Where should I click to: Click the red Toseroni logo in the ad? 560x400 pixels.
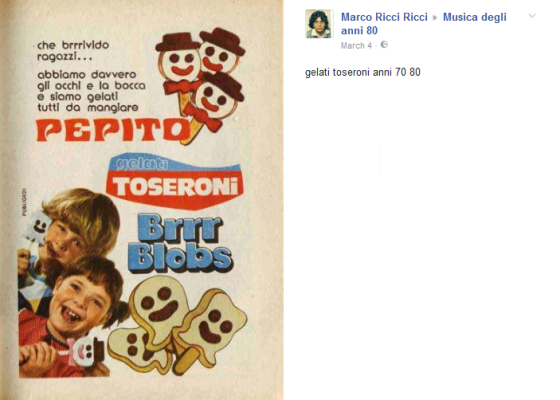click(x=174, y=186)
